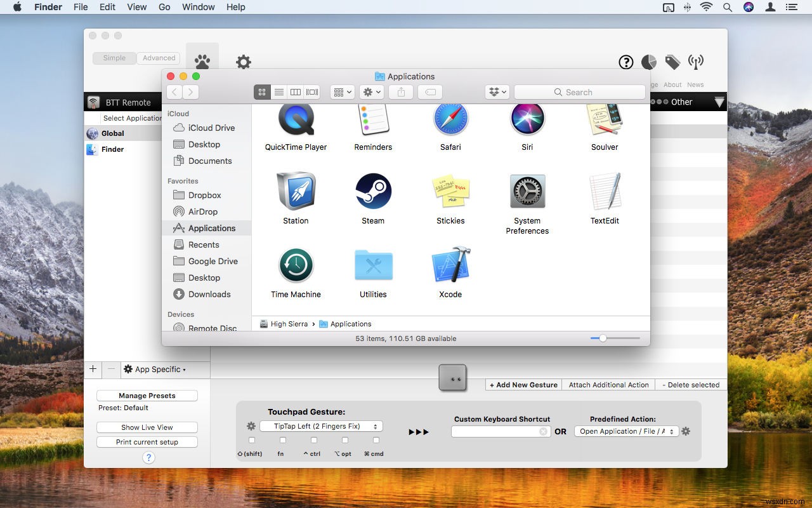
Task: Open News via the antenna icon
Action: click(695, 62)
